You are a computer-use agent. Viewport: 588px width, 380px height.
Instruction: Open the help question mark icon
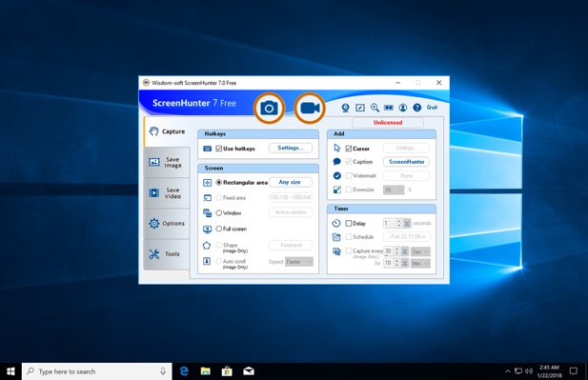[417, 108]
